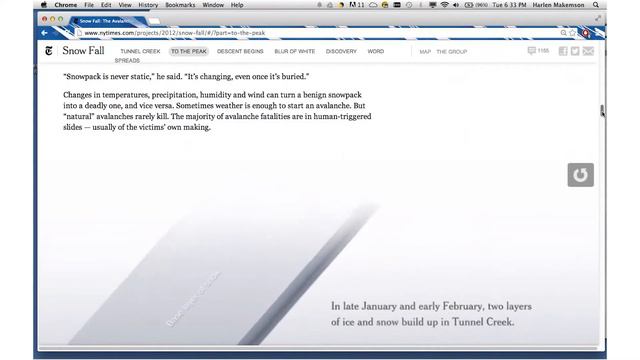Click the Snow Fall title
Viewport: 640px width, 360px height.
tap(83, 51)
